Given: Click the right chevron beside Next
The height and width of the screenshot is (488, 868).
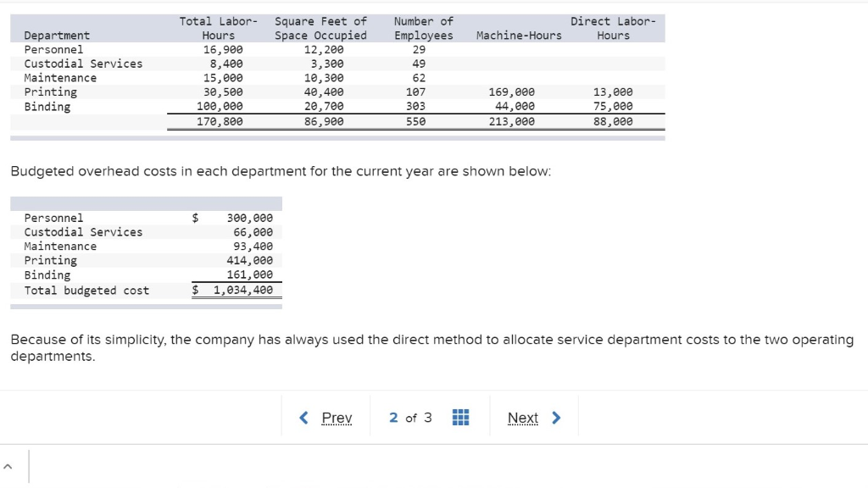Looking at the screenshot, I should tap(556, 418).
